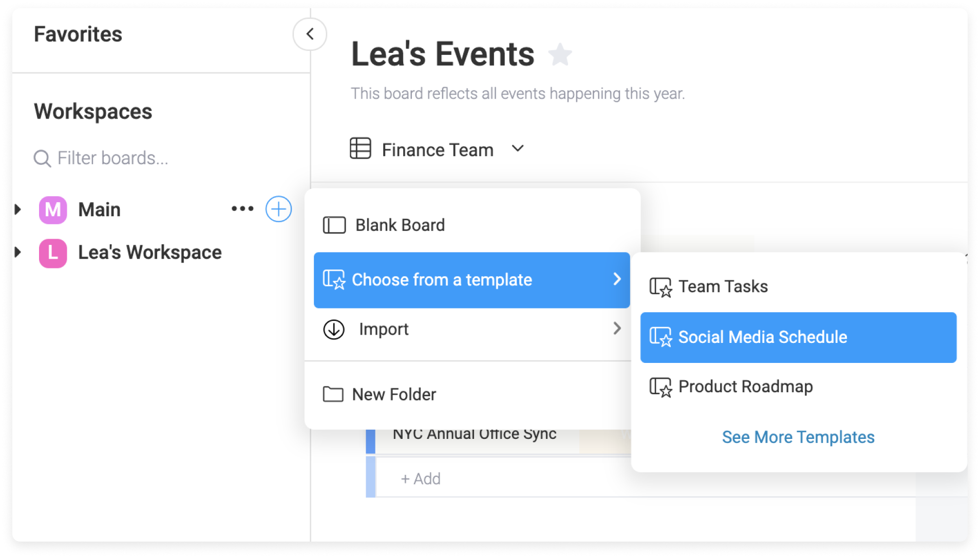Collapse the sidebar with the back arrow
Image resolution: width=980 pixels, height=558 pixels.
[310, 34]
